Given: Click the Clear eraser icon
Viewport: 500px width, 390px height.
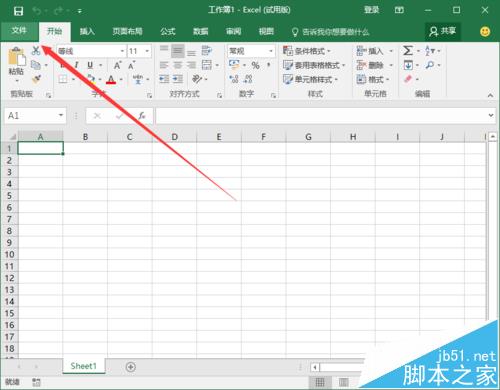Looking at the screenshot, I should coord(408,79).
